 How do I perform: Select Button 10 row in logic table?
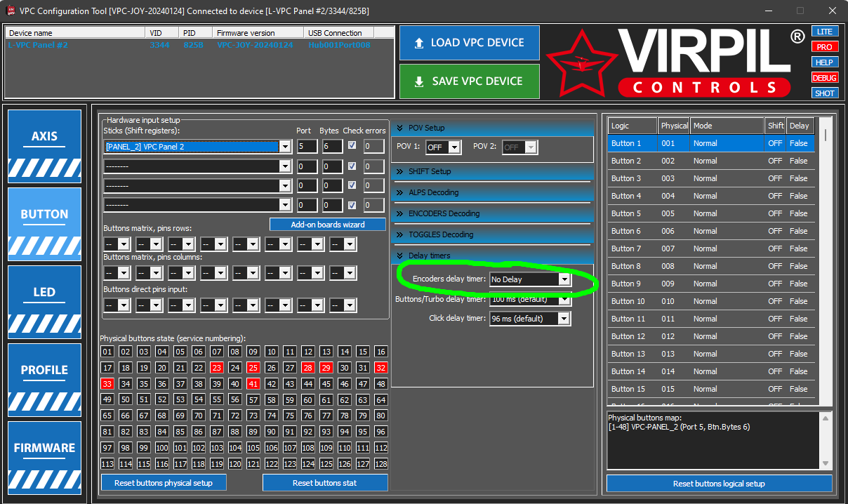click(711, 301)
